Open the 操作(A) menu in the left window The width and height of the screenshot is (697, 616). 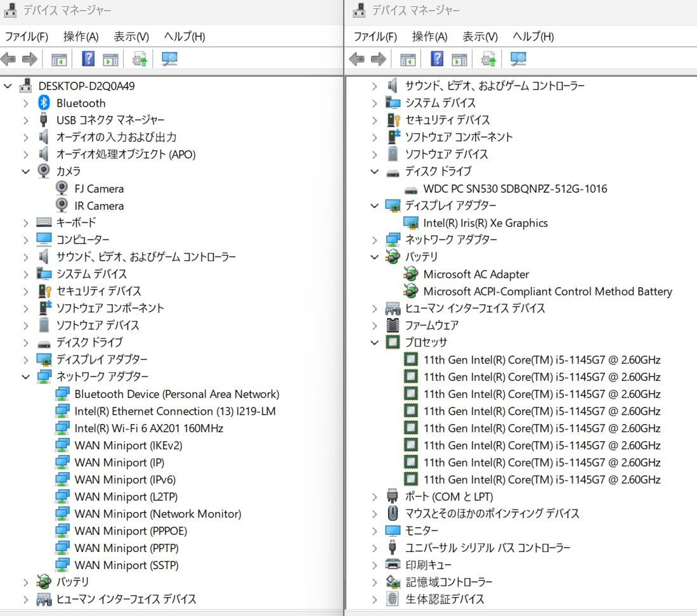(x=81, y=37)
